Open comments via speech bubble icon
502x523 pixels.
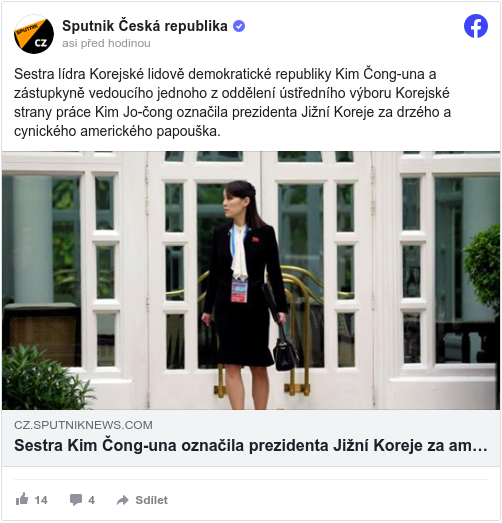point(76,500)
